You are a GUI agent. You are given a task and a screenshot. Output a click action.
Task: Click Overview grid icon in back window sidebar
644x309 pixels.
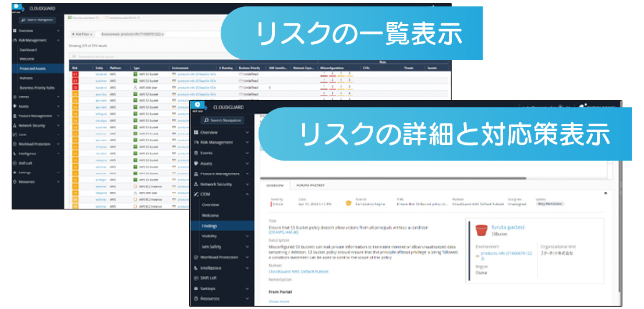point(15,31)
